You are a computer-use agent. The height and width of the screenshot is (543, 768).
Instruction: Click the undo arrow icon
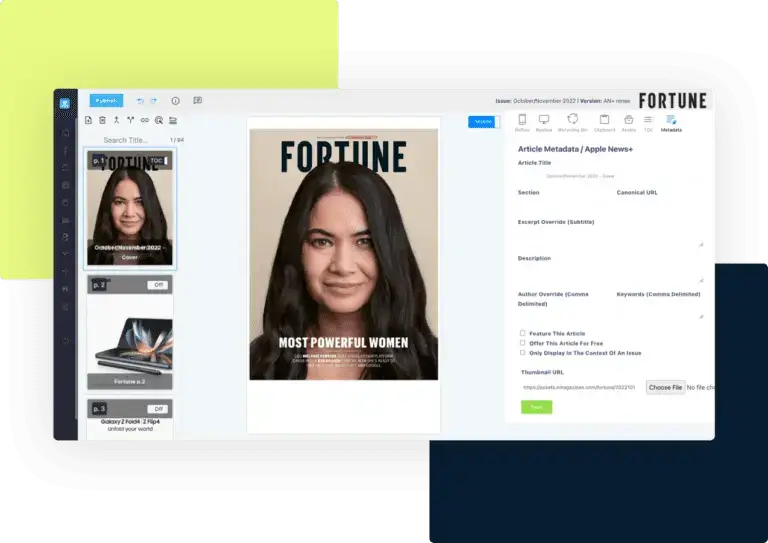pos(140,101)
